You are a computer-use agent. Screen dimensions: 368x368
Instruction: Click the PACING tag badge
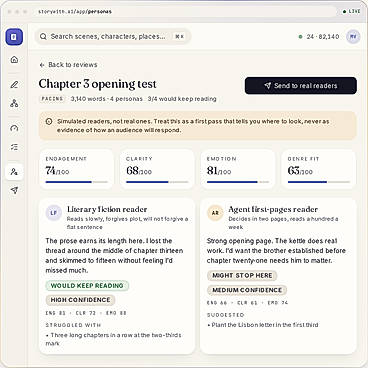52,99
